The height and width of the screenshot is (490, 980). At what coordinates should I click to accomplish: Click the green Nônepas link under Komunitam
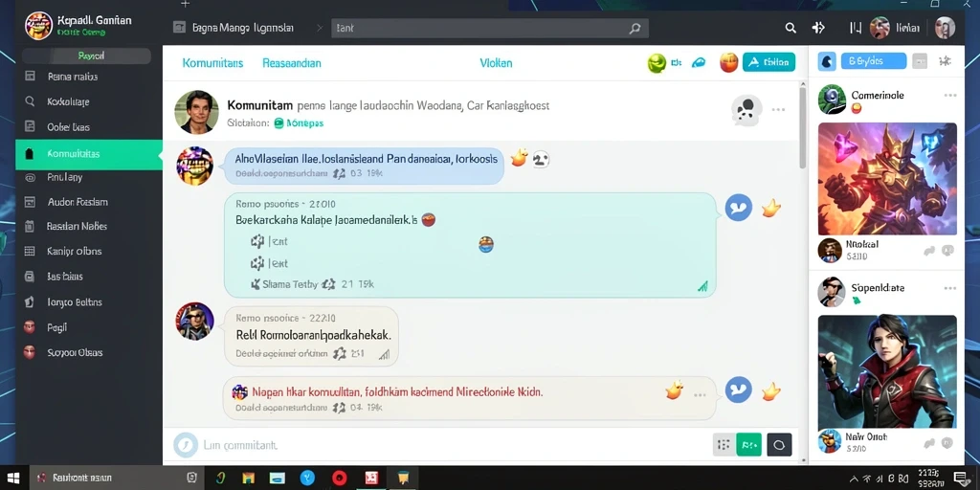click(x=299, y=123)
